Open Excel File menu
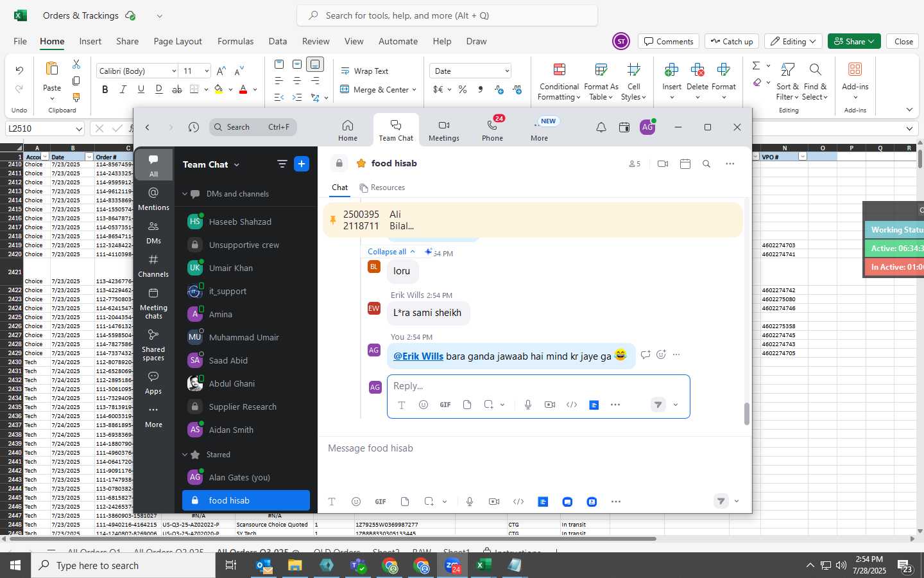This screenshot has height=578, width=924. pos(21,41)
